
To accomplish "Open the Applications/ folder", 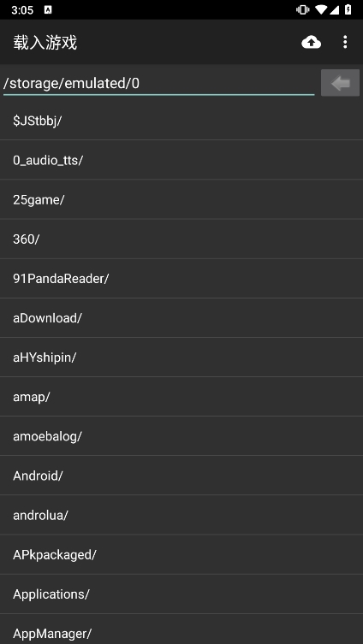I will (181, 594).
